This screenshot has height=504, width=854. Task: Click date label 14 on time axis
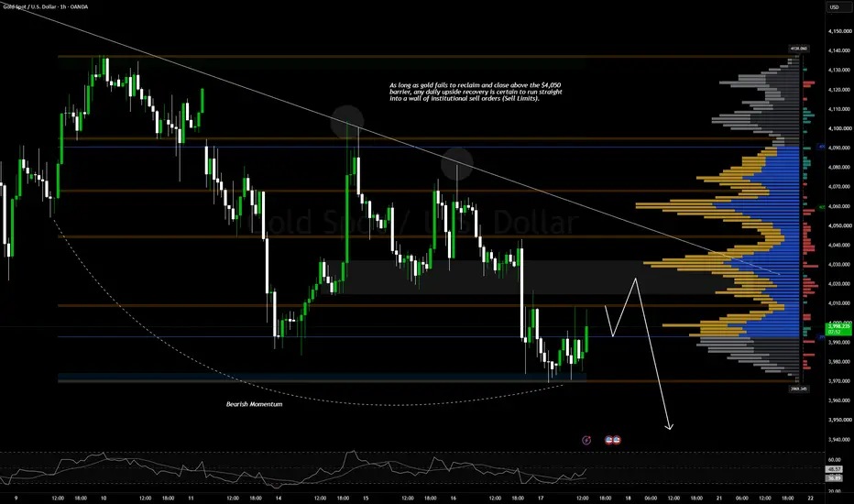point(279,498)
